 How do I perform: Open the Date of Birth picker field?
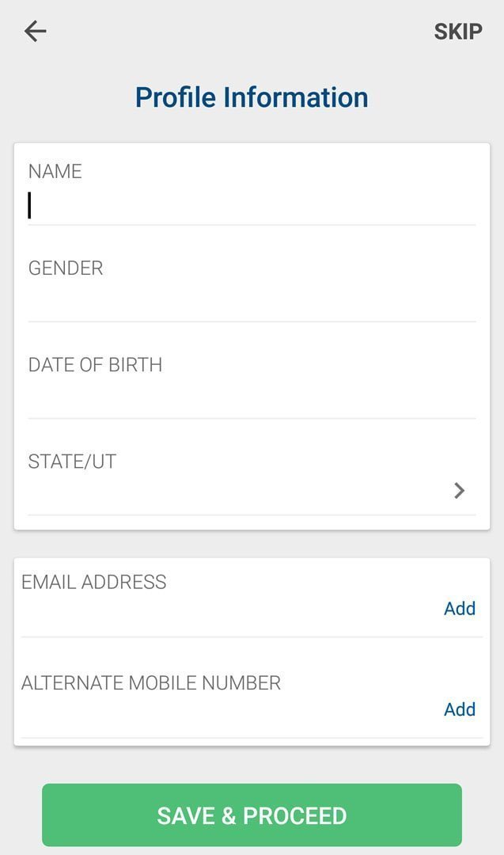click(252, 399)
